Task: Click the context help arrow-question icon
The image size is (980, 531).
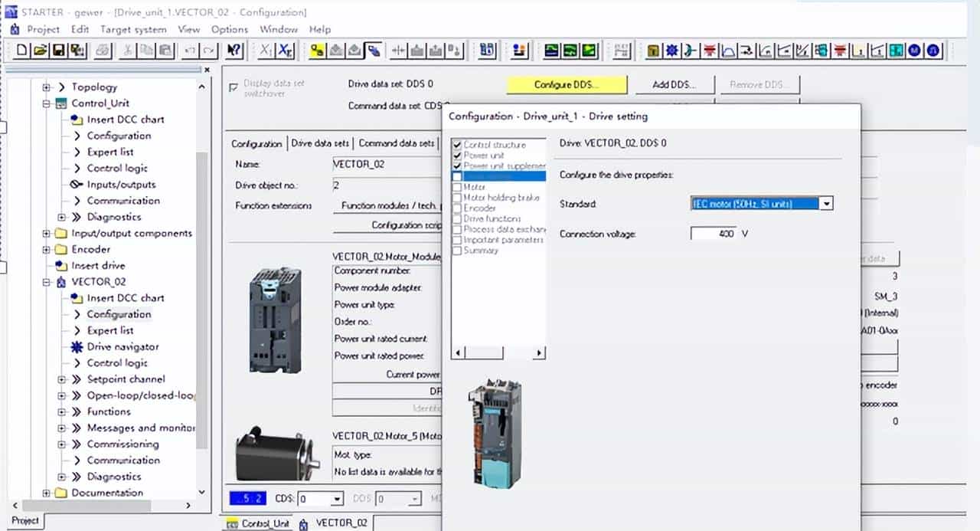Action: tap(234, 51)
